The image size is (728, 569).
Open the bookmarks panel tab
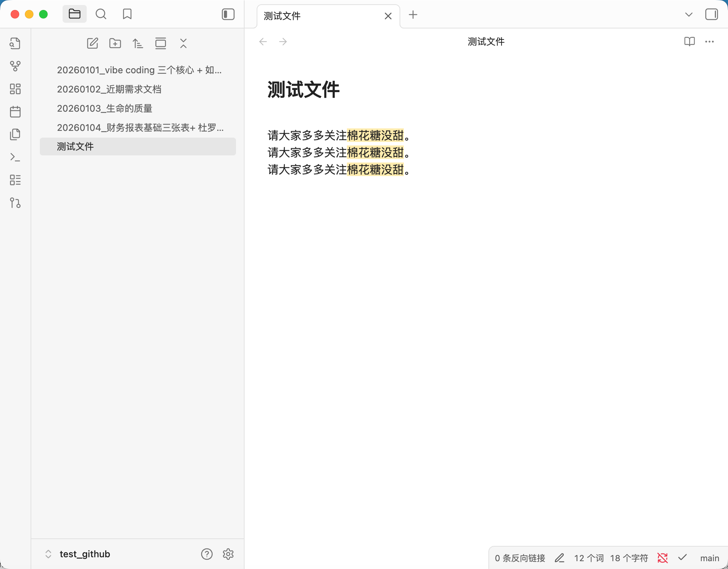(x=127, y=14)
